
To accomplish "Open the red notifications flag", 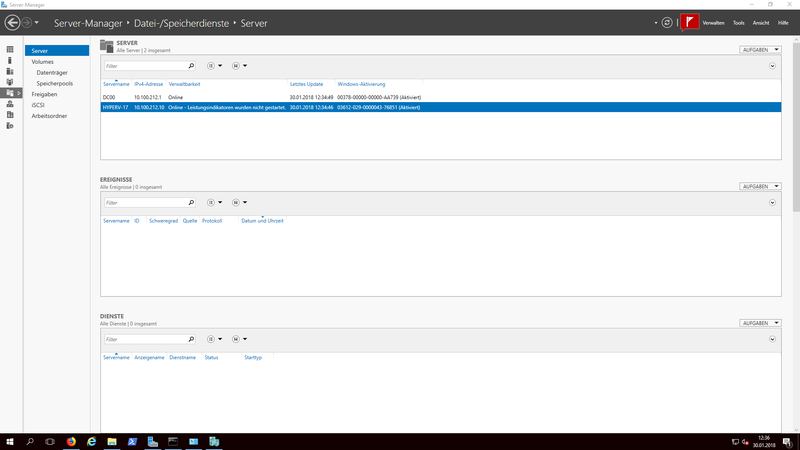I will pyautogui.click(x=690, y=22).
